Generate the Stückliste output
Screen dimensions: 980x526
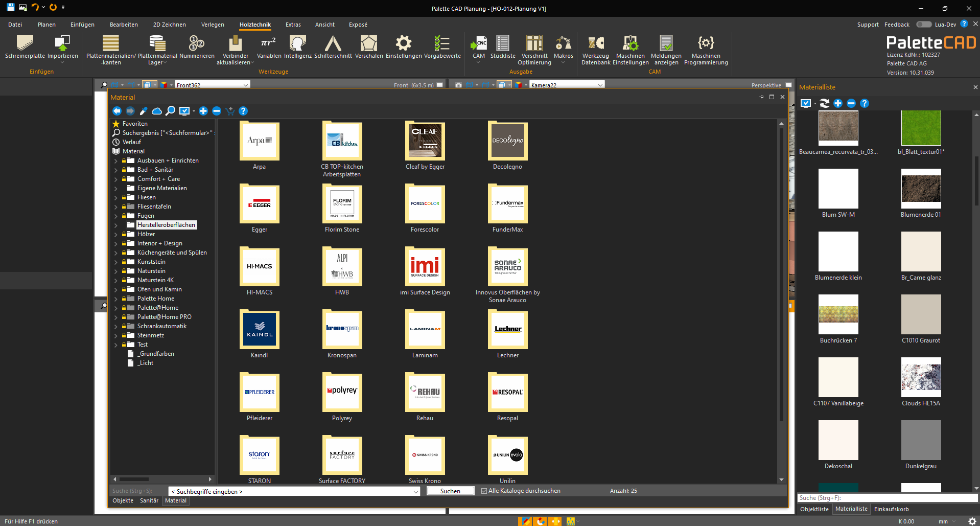pyautogui.click(x=503, y=47)
